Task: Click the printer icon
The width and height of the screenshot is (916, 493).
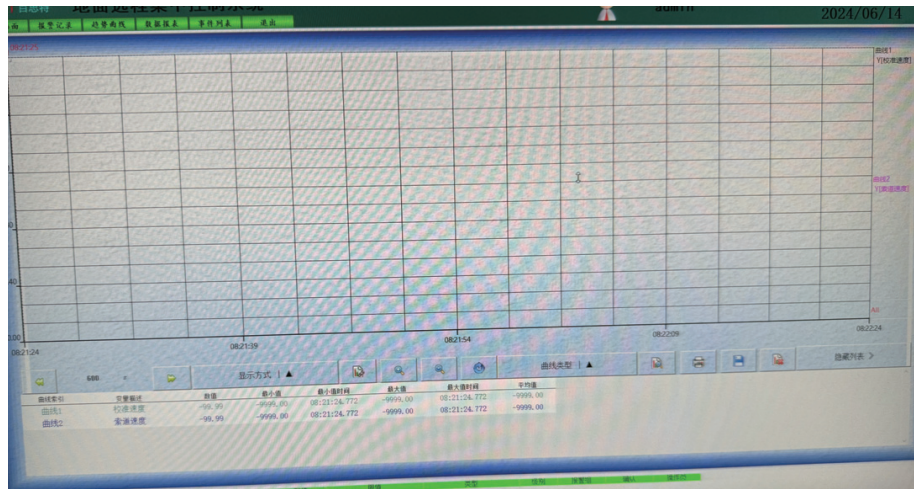Action: [698, 362]
